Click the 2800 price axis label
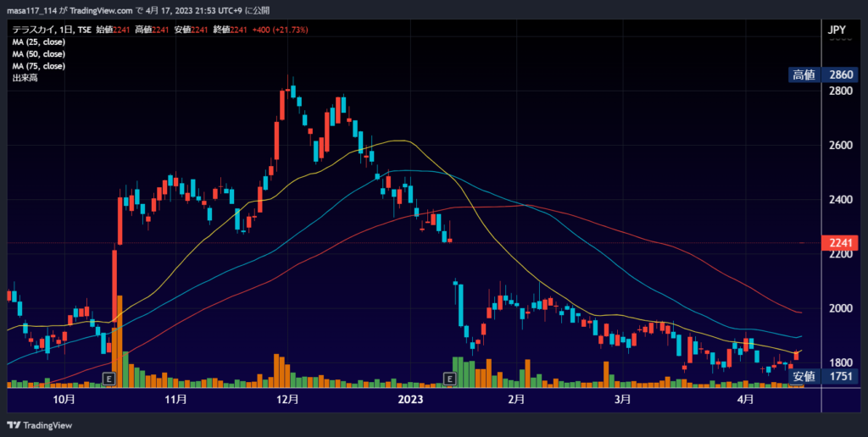Viewport: 868px width, 437px height. click(840, 91)
